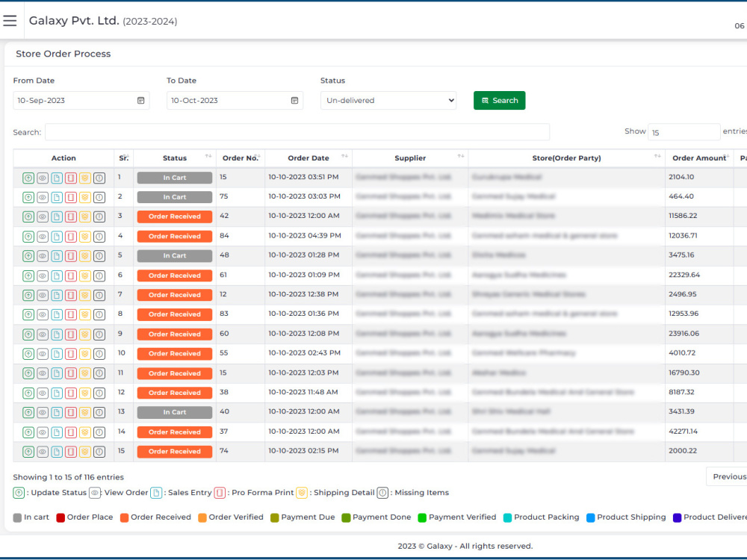View order 83 using eye icon
The image size is (747, 560).
click(43, 315)
